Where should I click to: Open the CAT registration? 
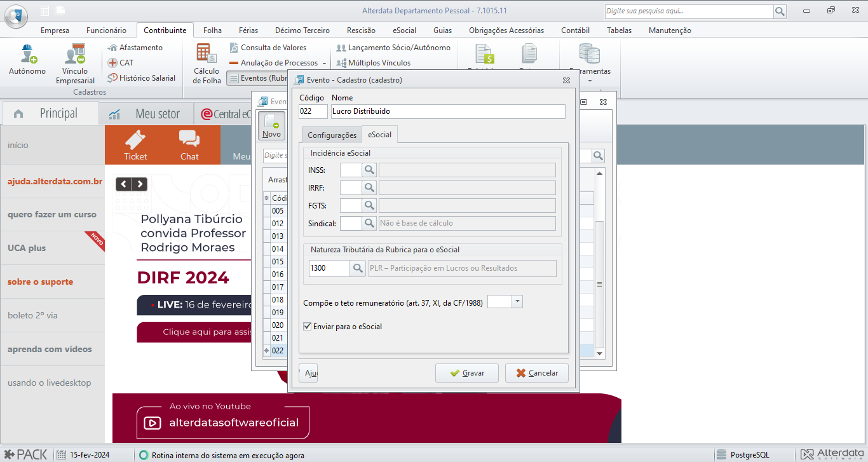click(121, 63)
